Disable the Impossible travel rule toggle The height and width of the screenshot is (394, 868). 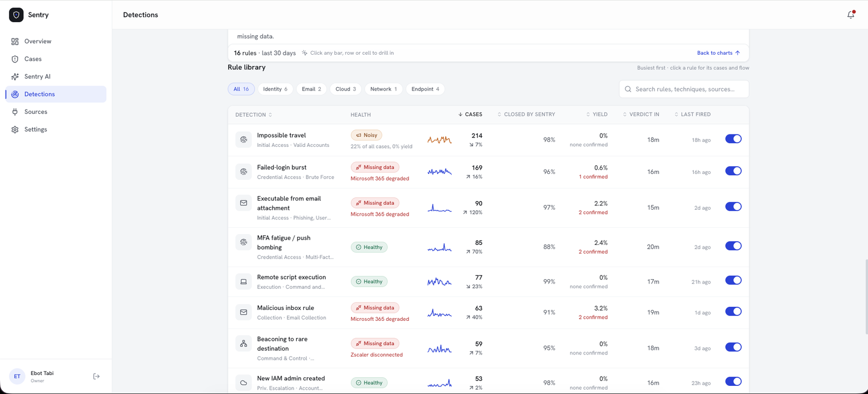(733, 139)
